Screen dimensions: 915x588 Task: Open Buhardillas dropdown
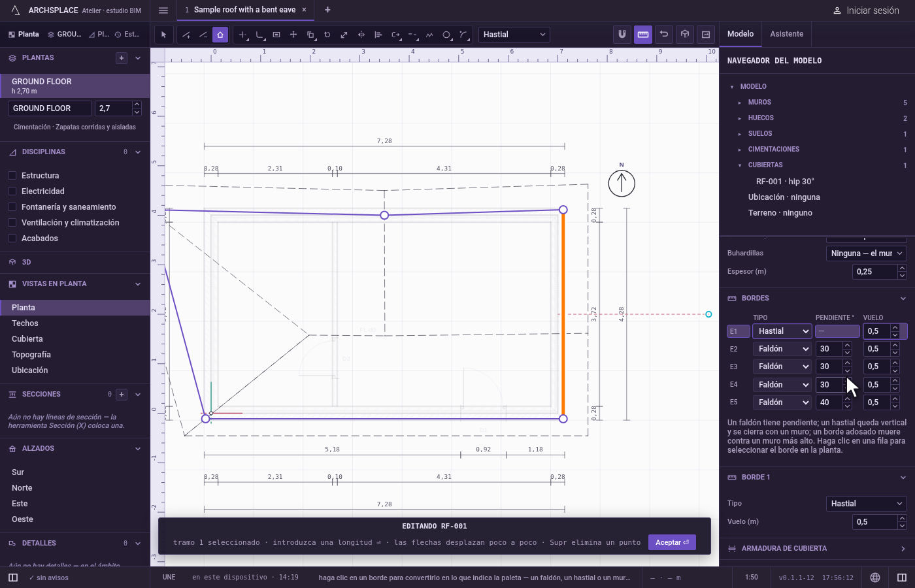click(x=867, y=253)
